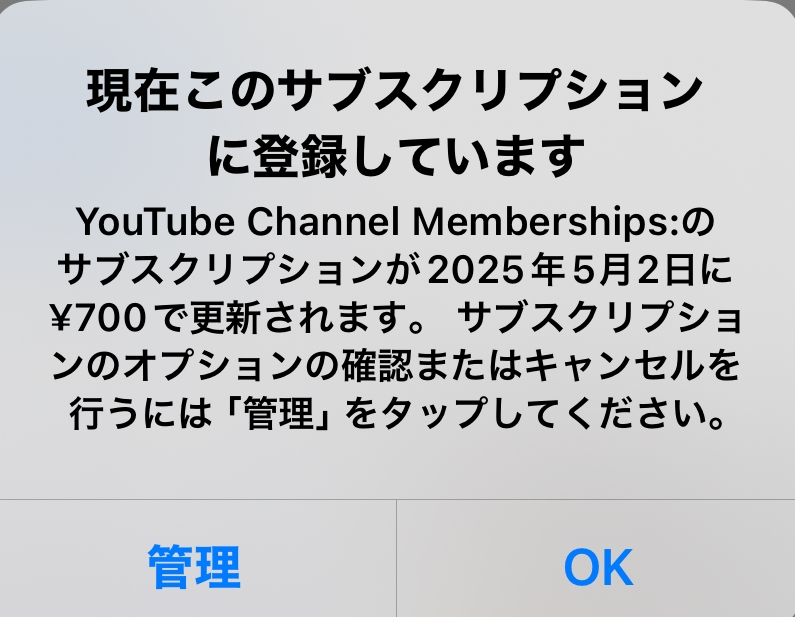This screenshot has height=617, width=795.
Task: Click the 行うには text in the last line
Action: pos(140,414)
